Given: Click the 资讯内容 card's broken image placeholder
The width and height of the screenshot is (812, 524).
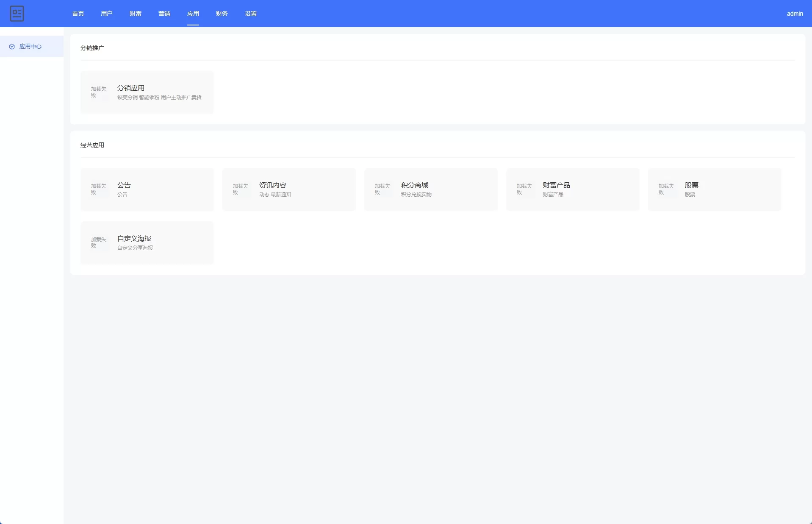Looking at the screenshot, I should tap(242, 189).
